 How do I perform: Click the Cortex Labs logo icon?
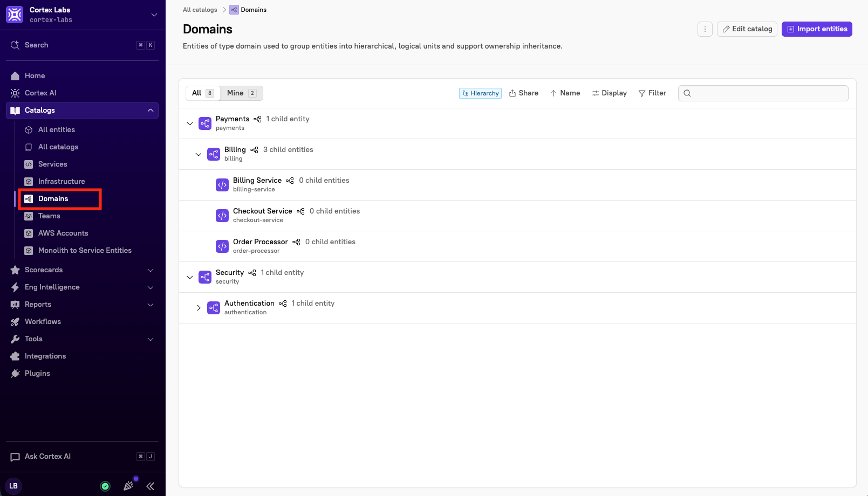pyautogui.click(x=15, y=15)
